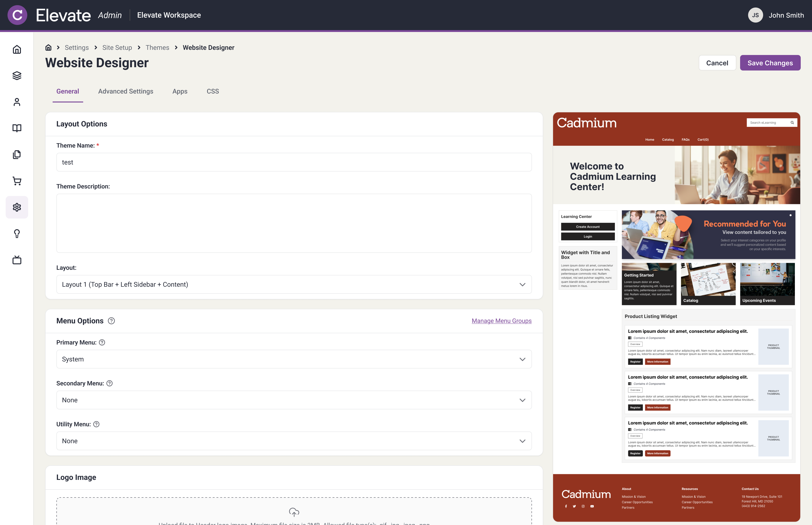Click the Catalog image tile in preview
Viewport: 812px width, 525px height.
[708, 284]
